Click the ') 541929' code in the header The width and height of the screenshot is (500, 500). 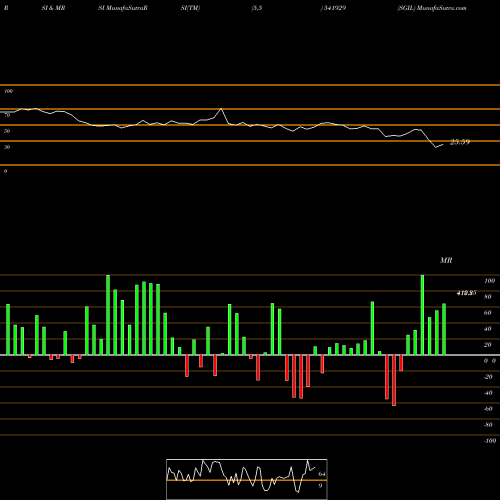pos(333,8)
